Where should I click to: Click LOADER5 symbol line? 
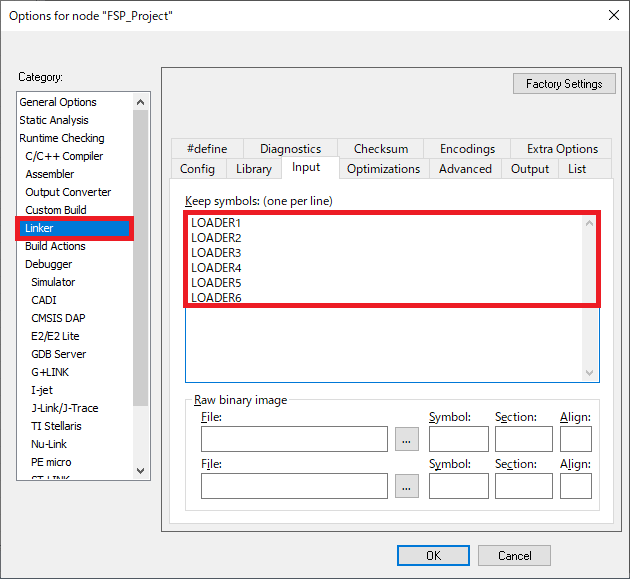coord(216,283)
